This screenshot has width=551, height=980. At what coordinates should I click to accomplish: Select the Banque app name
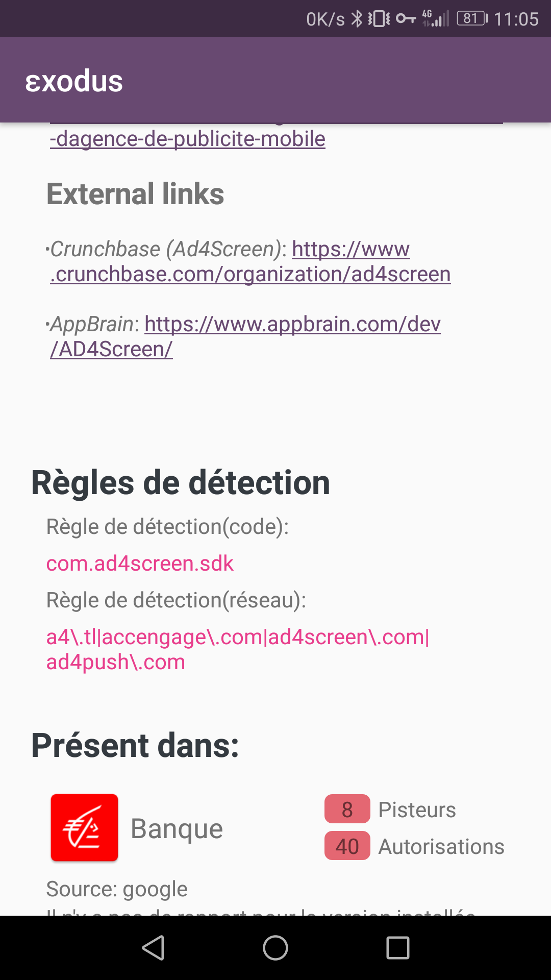click(177, 828)
